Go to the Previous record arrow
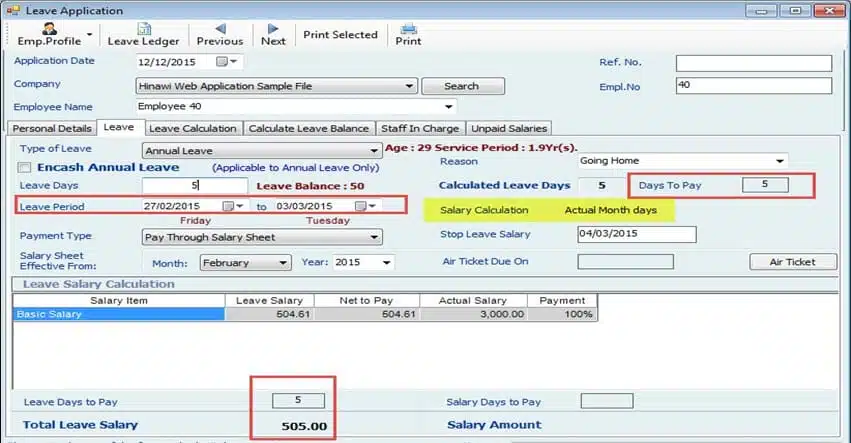Screen dimensions: 851x443 point(219,29)
